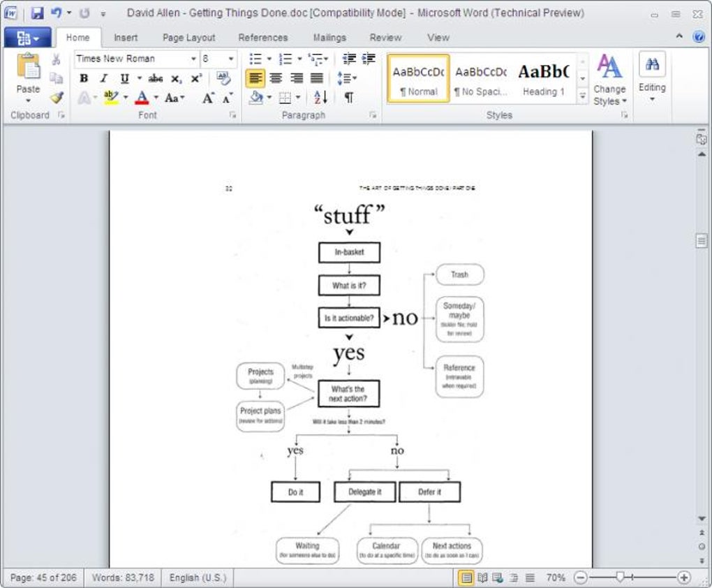Open the References tab
The height and width of the screenshot is (588, 712).
point(263,38)
